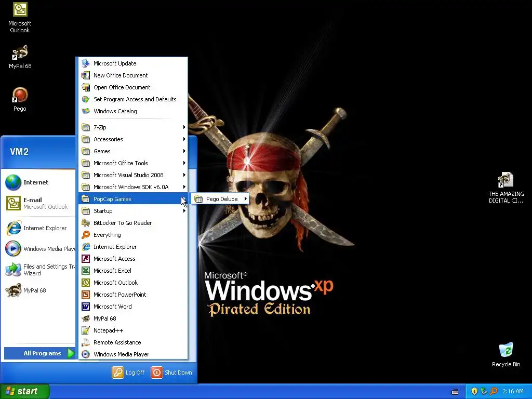532x399 pixels.
Task: Click the Everything search icon in programs list
Action: click(x=86, y=235)
